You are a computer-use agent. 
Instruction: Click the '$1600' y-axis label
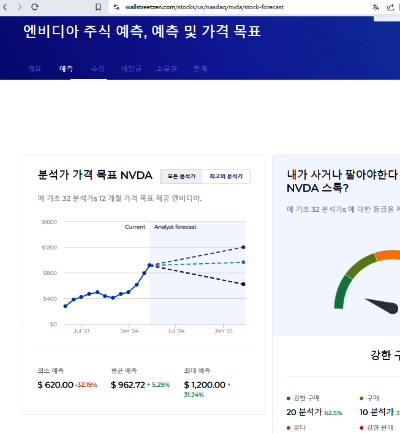(49, 222)
